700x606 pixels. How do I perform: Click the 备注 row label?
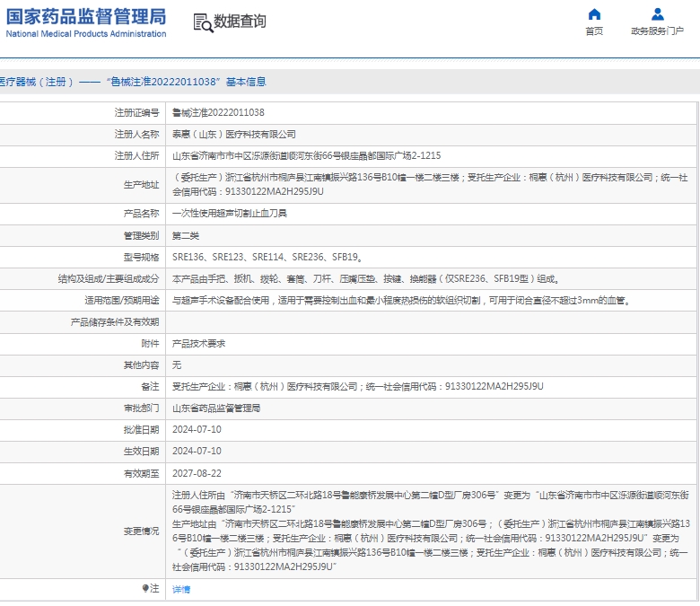[150, 387]
